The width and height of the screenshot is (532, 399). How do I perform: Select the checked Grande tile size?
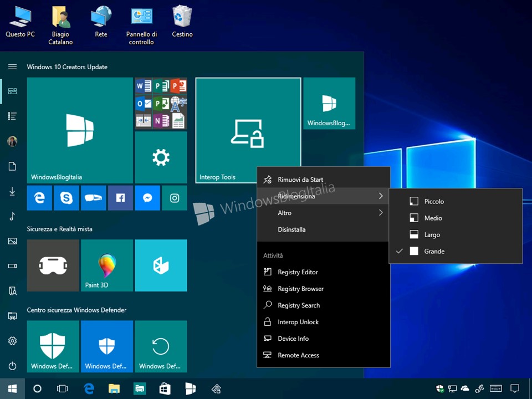(x=456, y=251)
